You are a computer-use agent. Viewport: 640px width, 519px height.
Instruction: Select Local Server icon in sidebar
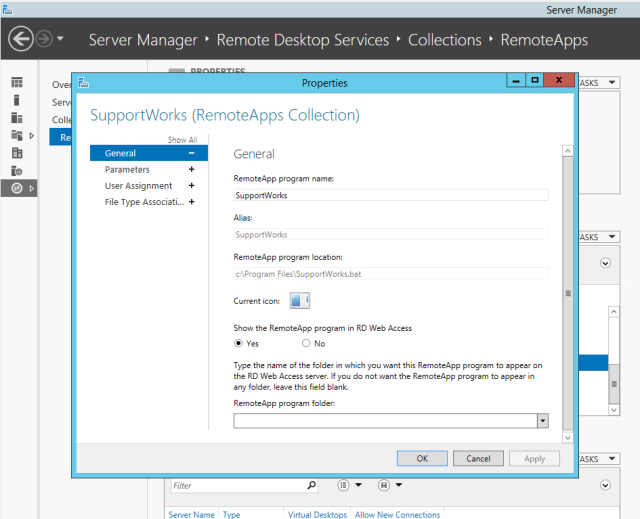click(17, 100)
